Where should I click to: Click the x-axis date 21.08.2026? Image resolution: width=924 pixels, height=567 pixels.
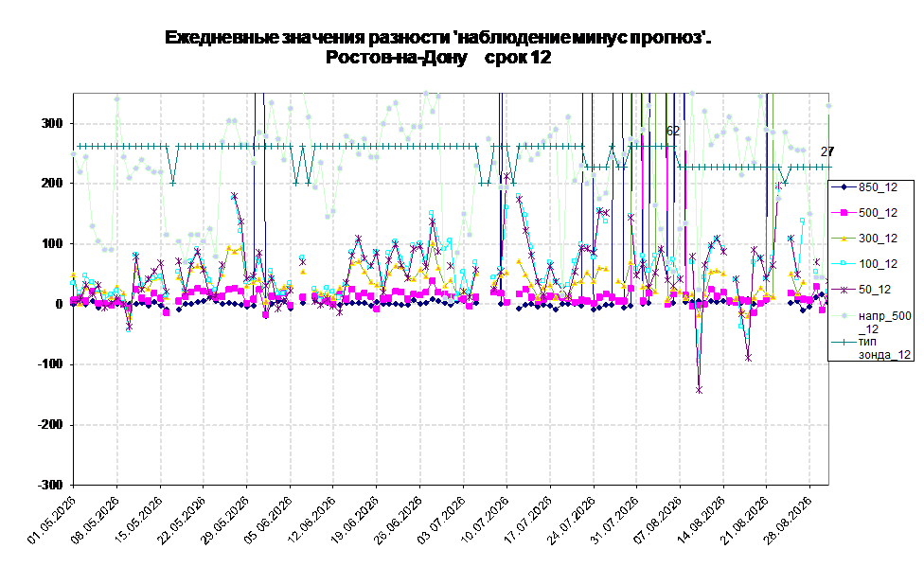745,520
